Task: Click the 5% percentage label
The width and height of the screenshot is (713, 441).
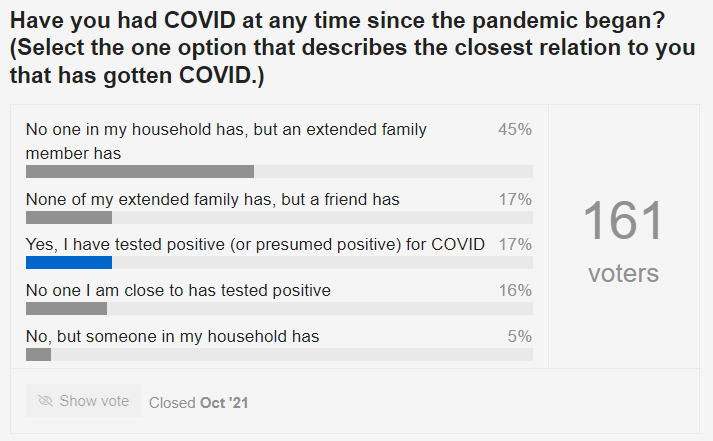Action: (520, 336)
